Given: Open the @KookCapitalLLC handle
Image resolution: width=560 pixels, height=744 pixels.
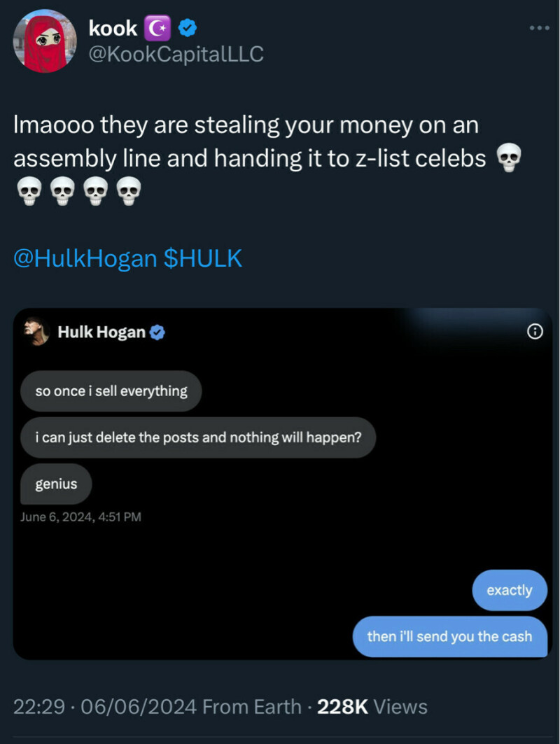Looking at the screenshot, I should (x=176, y=54).
